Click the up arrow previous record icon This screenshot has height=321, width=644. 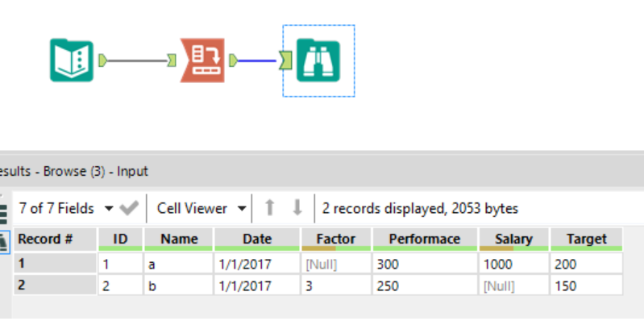(x=269, y=208)
